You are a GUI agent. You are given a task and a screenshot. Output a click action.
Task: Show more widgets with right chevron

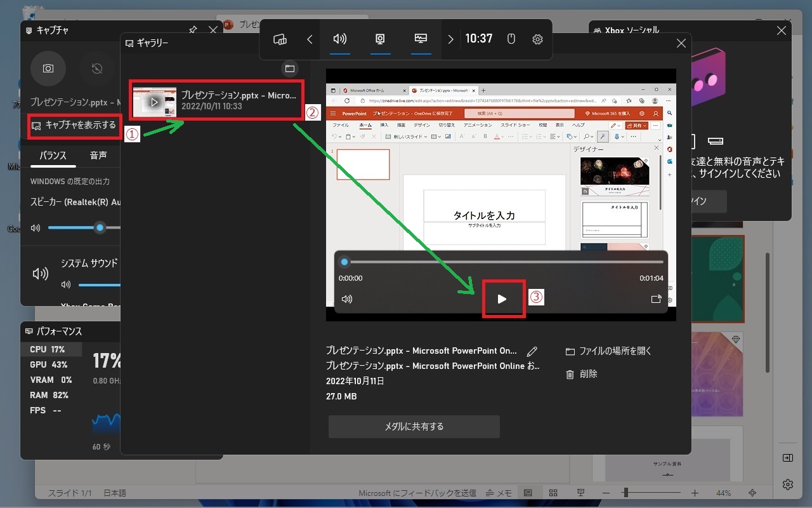450,39
